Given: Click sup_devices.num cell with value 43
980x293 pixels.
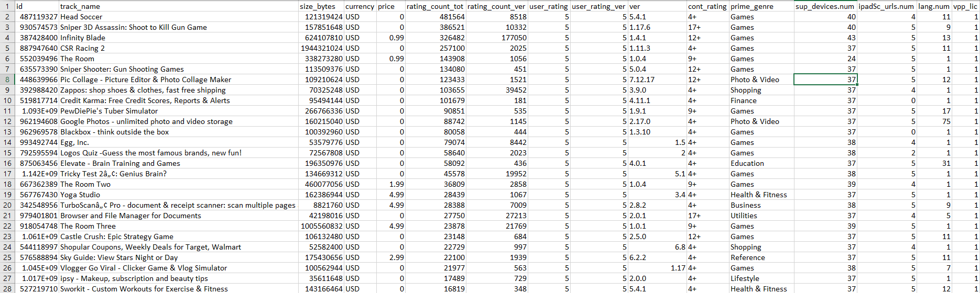Looking at the screenshot, I should (x=825, y=38).
